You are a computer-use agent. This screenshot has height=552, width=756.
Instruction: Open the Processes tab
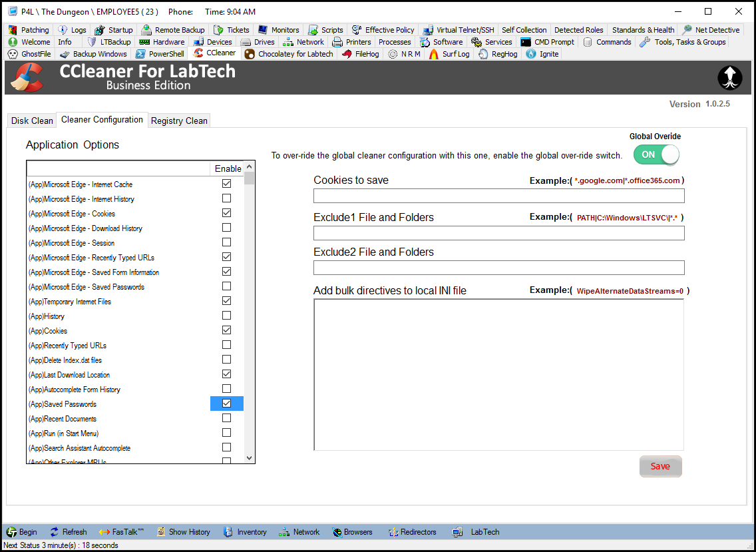(x=395, y=42)
